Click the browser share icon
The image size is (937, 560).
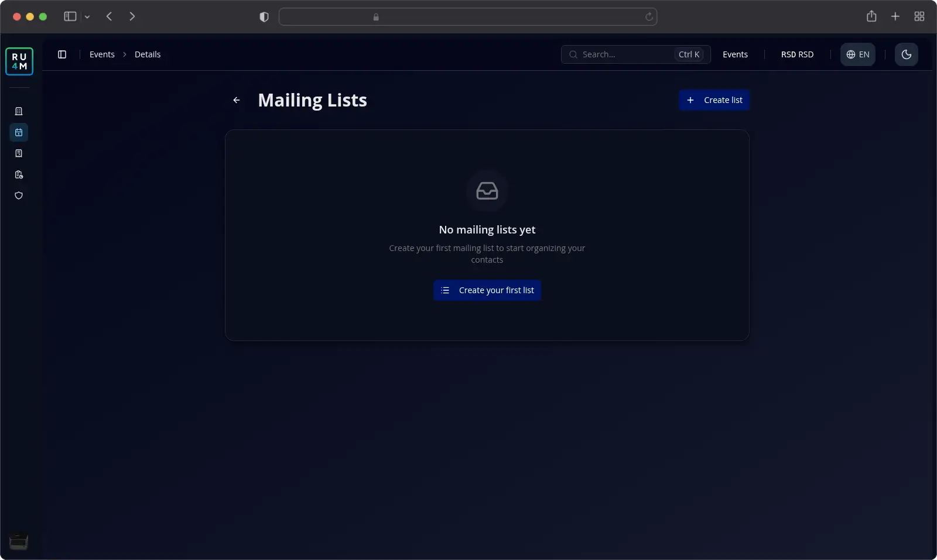(x=871, y=16)
